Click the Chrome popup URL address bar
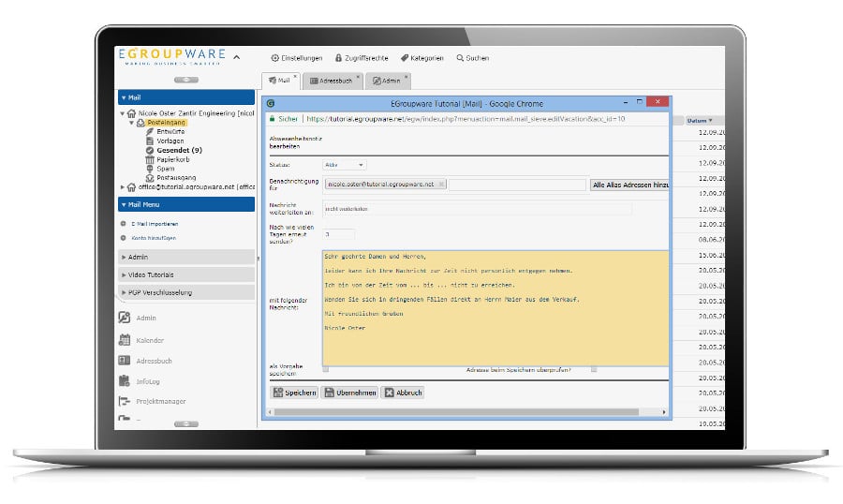This screenshot has width=843, height=504. 466,119
